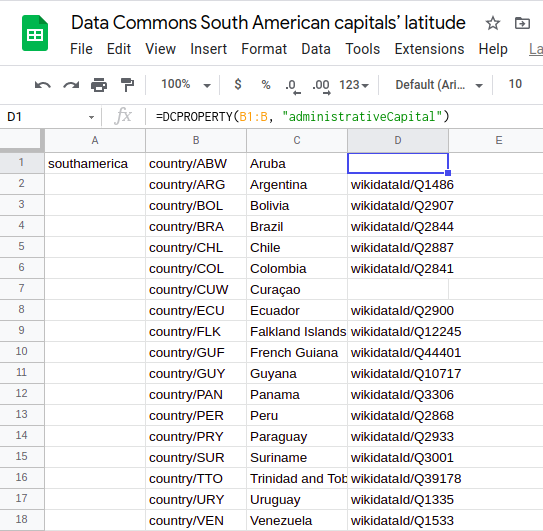This screenshot has width=543, height=531.
Task: Select the Paint format tool
Action: tap(127, 85)
